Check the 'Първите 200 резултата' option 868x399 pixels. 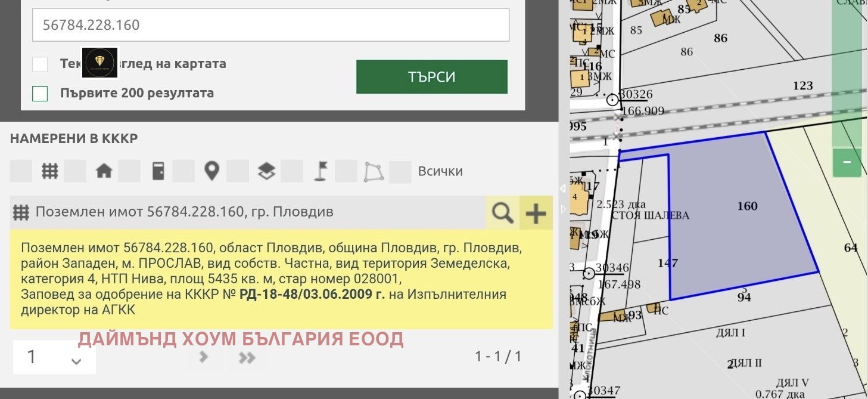pyautogui.click(x=39, y=93)
